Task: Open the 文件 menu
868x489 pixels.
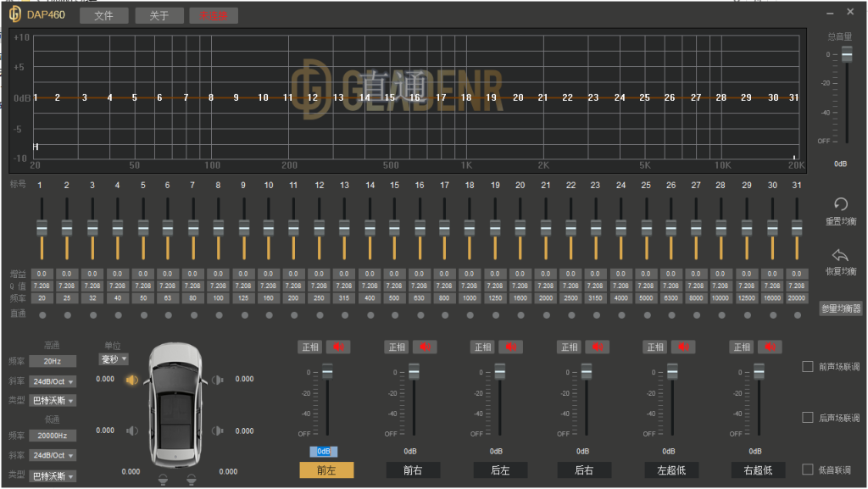Action: (x=103, y=15)
